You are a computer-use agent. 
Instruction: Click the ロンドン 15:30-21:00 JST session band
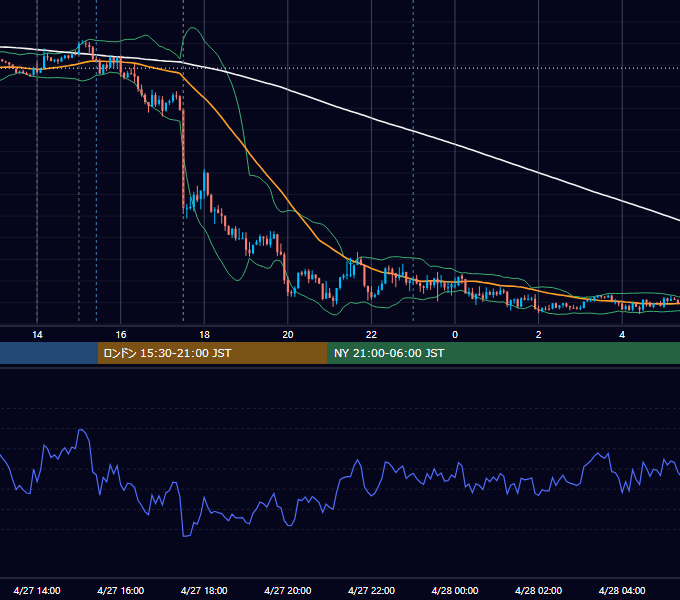point(212,353)
